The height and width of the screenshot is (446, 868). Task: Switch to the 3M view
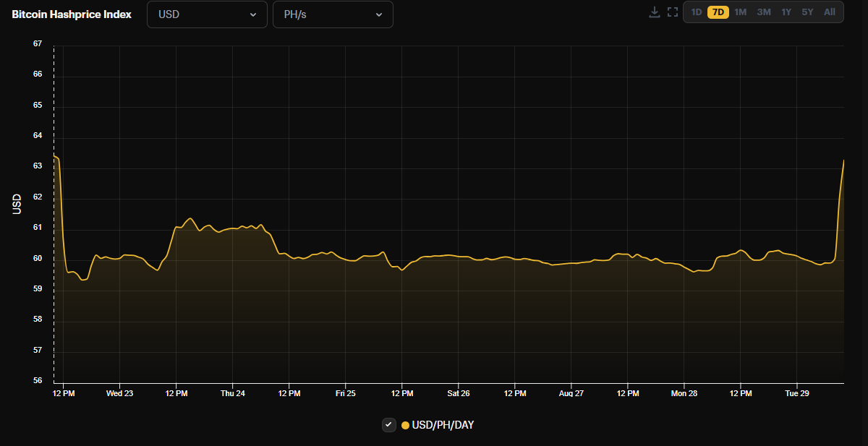(x=762, y=12)
